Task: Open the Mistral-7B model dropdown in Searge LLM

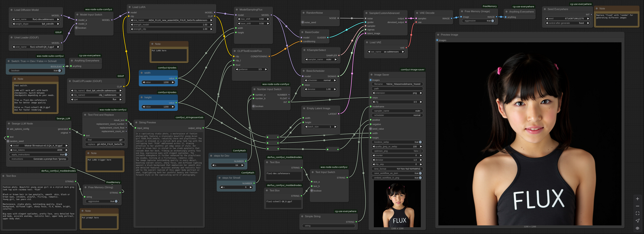Action: click(39, 145)
